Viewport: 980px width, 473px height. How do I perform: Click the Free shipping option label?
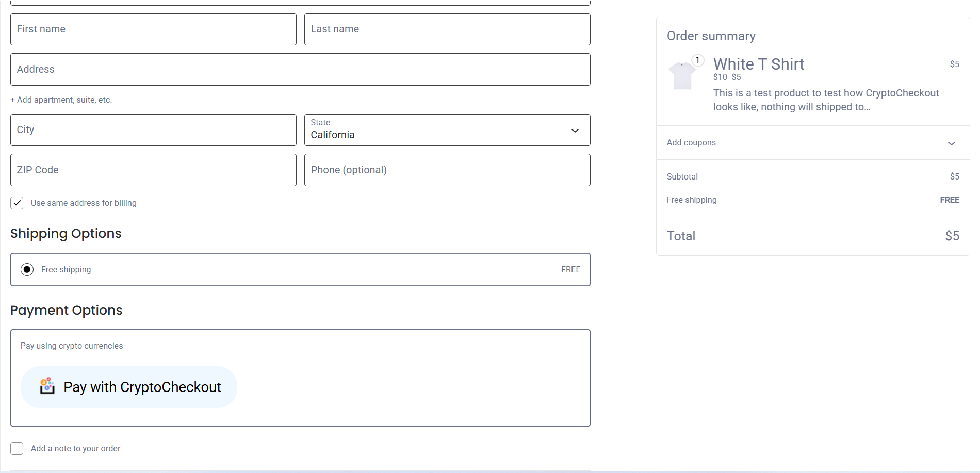(x=66, y=269)
